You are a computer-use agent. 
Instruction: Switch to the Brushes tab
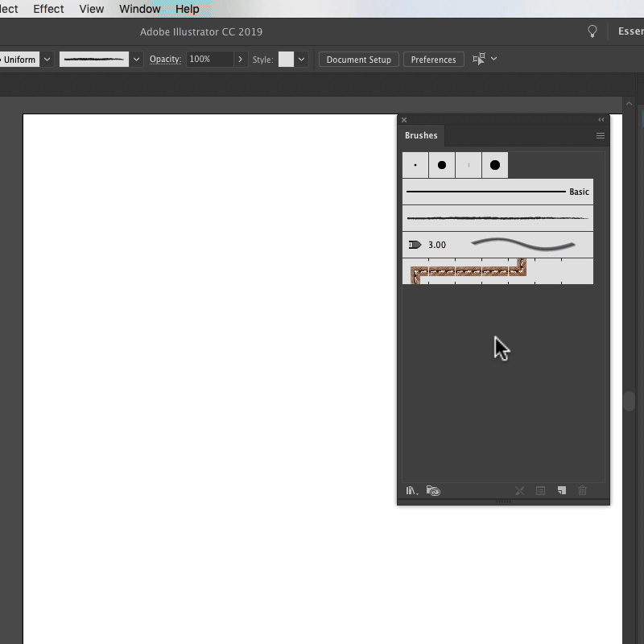tap(421, 135)
